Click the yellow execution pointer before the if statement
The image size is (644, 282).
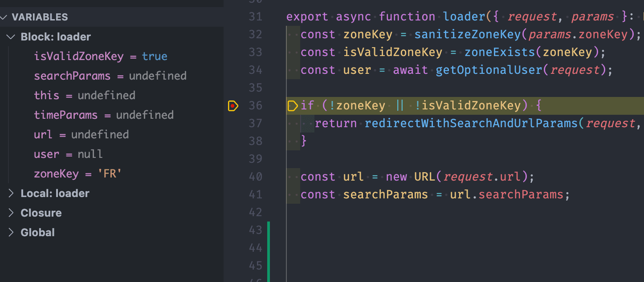pos(292,106)
